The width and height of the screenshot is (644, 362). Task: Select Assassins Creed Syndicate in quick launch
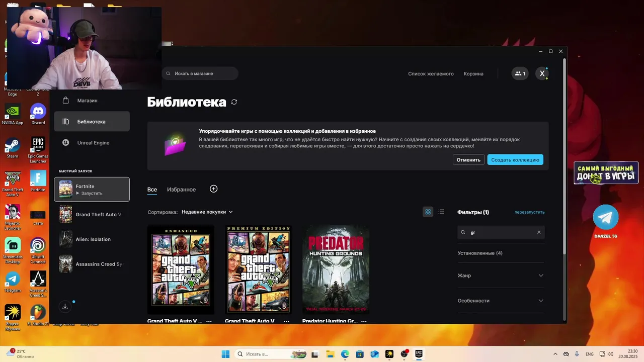92,264
